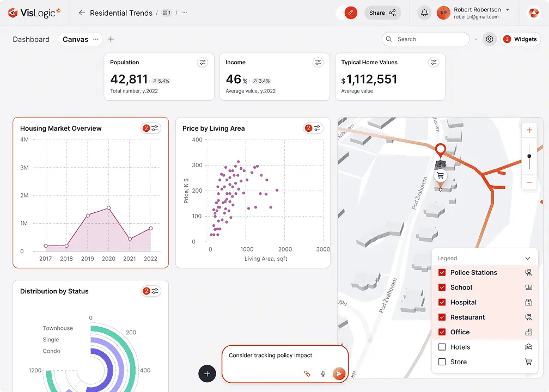The width and height of the screenshot is (549, 392).
Task: Click the Office building legend icon
Action: point(529,332)
